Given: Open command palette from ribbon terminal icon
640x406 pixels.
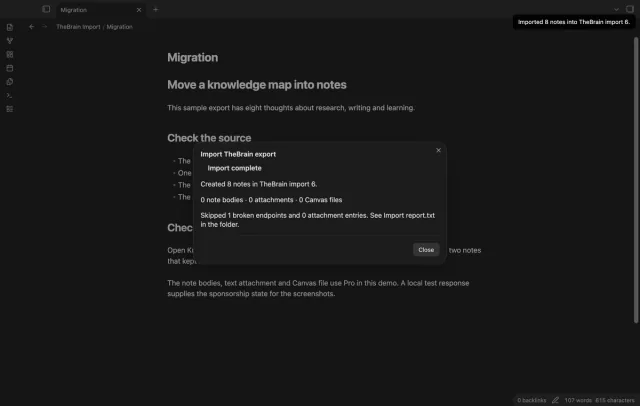Looking at the screenshot, I should click(x=10, y=95).
